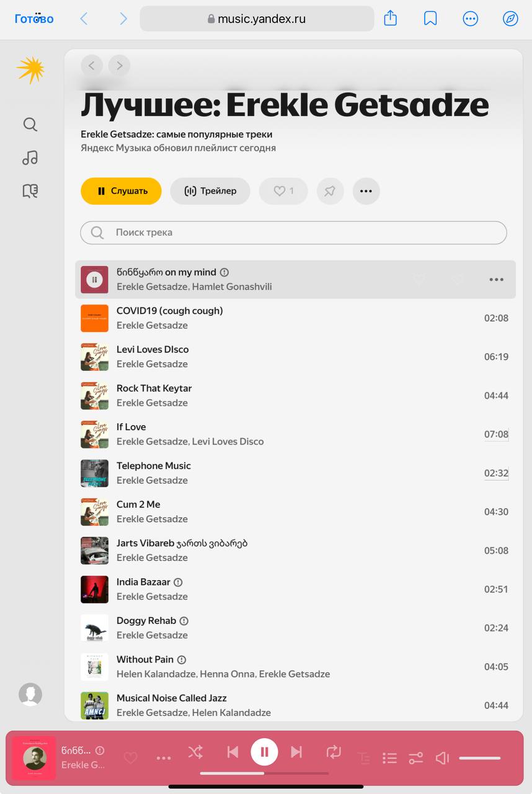
Task: Open the play queue list icon
Action: point(389,757)
